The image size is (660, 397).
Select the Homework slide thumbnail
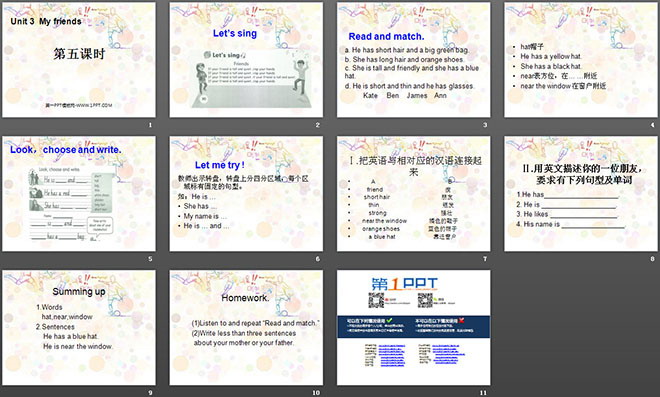246,328
